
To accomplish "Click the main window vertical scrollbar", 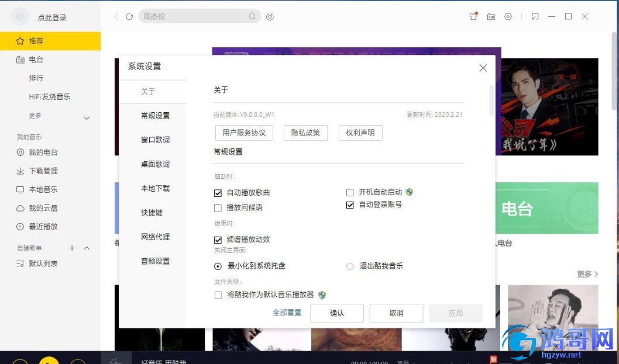I will [614, 71].
